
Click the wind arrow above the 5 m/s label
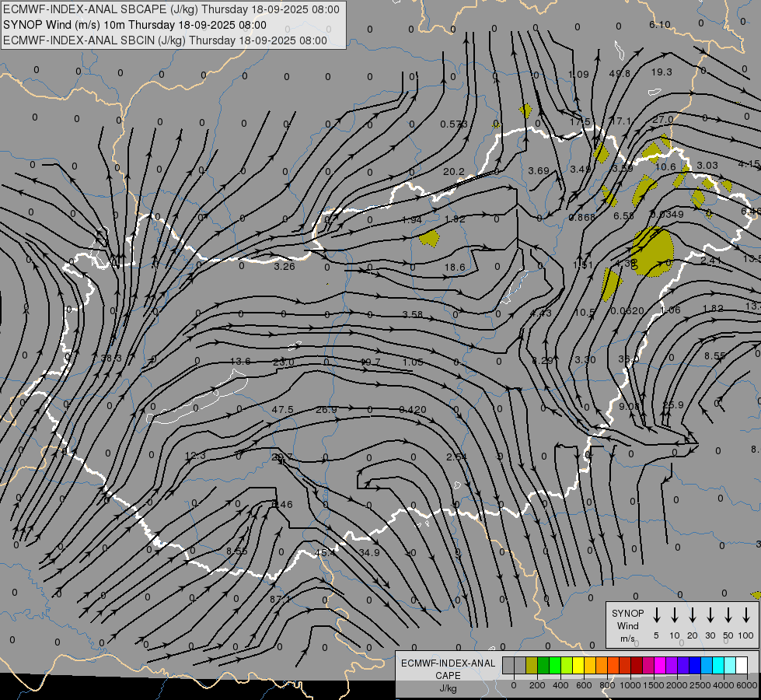(656, 614)
